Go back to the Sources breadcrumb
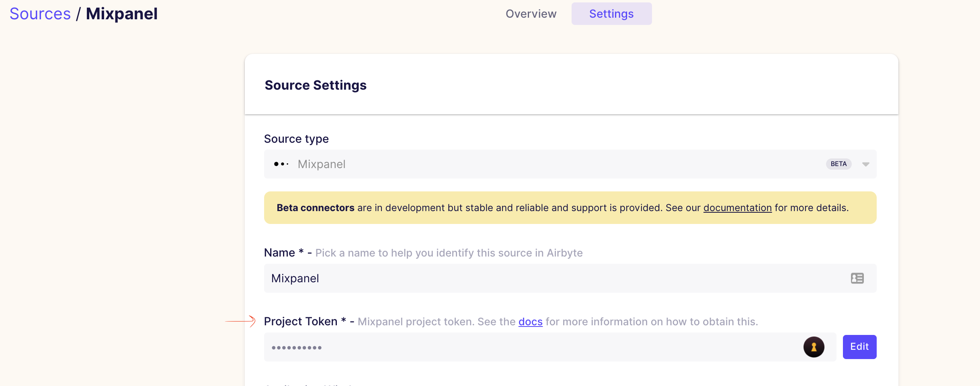This screenshot has height=386, width=980. [x=40, y=14]
